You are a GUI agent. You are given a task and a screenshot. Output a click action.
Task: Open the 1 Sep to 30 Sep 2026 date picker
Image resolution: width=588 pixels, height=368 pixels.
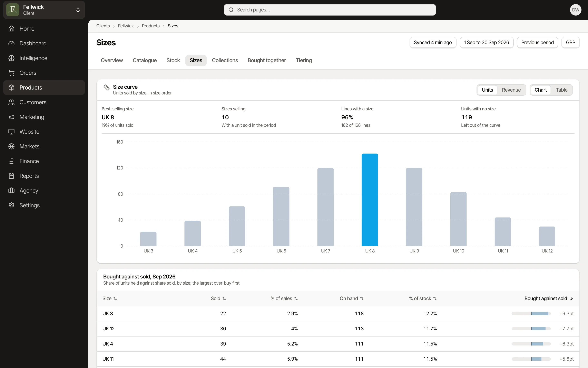(x=487, y=43)
